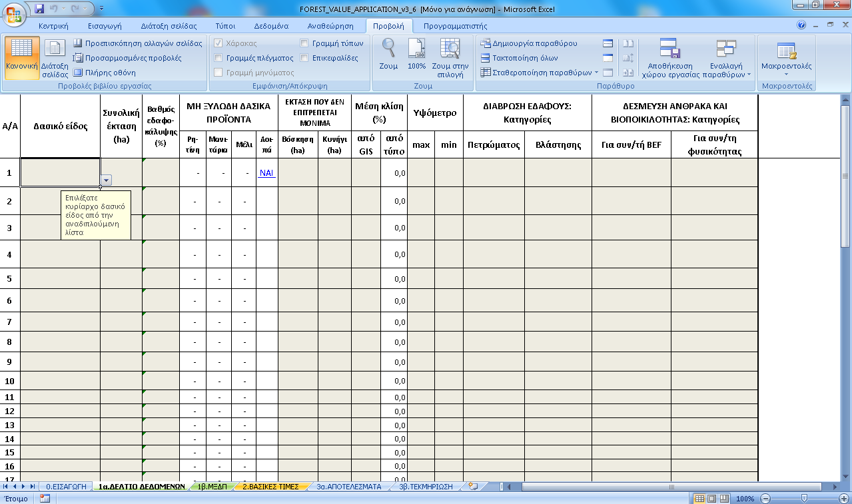Image resolution: width=852 pixels, height=504 pixels.
Task: Open the Προγραμματιστής ribbon tab
Action: [455, 26]
